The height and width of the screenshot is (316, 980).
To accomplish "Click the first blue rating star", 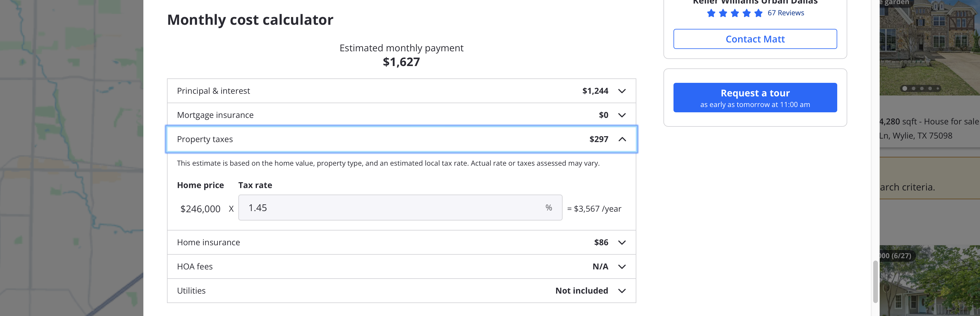I will (711, 13).
